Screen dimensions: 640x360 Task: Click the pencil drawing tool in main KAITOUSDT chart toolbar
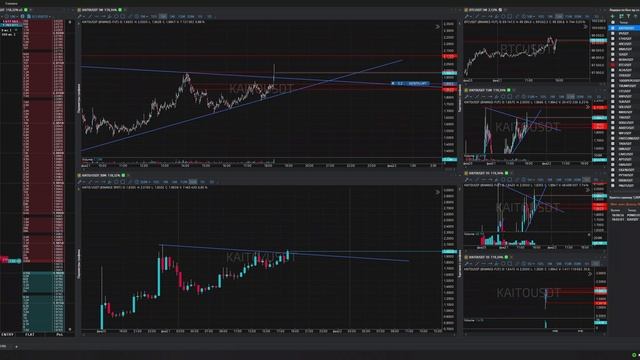pos(80,17)
